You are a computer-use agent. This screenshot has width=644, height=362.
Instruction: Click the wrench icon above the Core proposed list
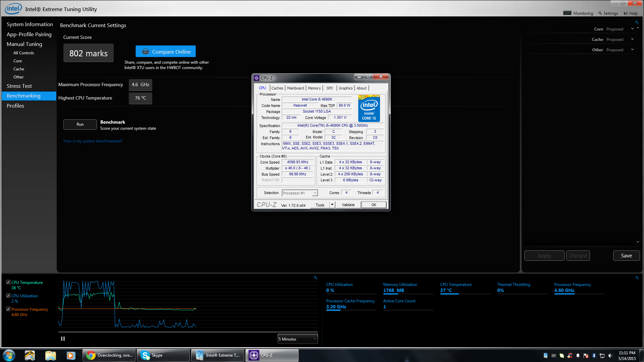[637, 22]
